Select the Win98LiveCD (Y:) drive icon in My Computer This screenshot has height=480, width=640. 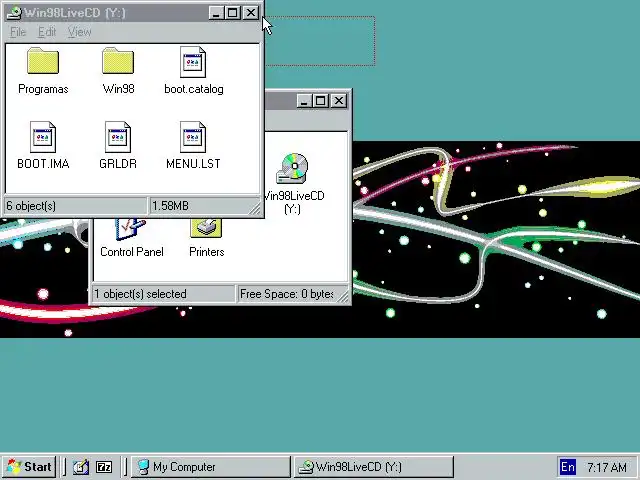pyautogui.click(x=292, y=168)
